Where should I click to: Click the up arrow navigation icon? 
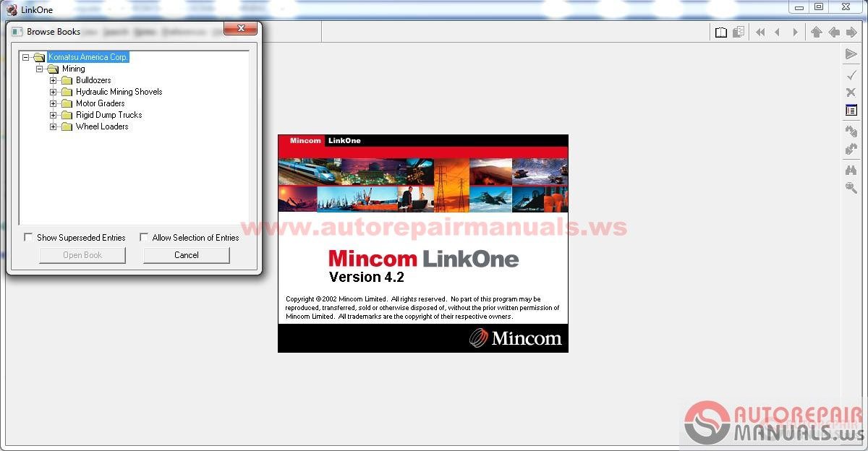tap(817, 32)
